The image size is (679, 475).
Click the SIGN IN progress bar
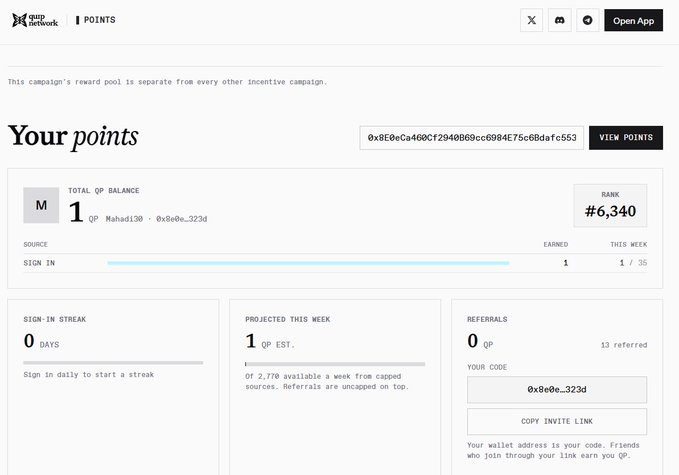point(308,263)
